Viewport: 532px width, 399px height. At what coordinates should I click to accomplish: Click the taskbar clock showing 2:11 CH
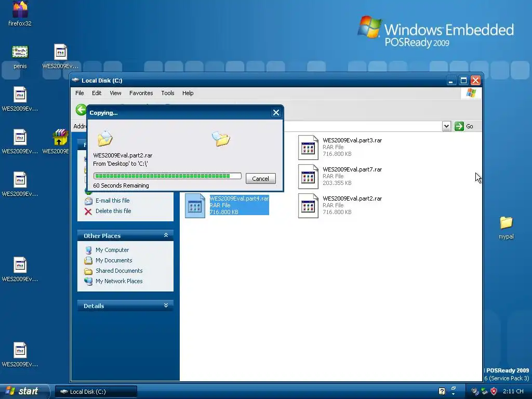pyautogui.click(x=513, y=391)
